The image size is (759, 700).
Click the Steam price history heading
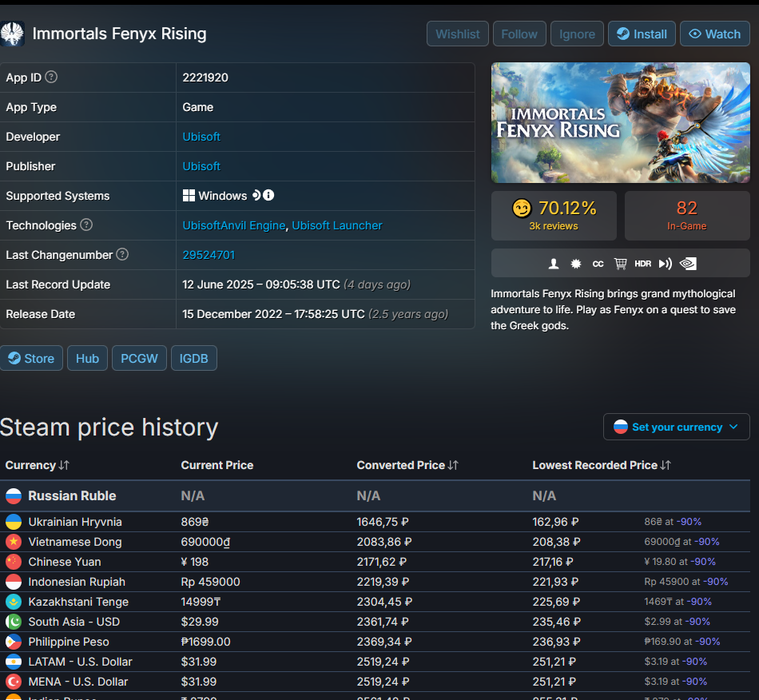point(109,428)
